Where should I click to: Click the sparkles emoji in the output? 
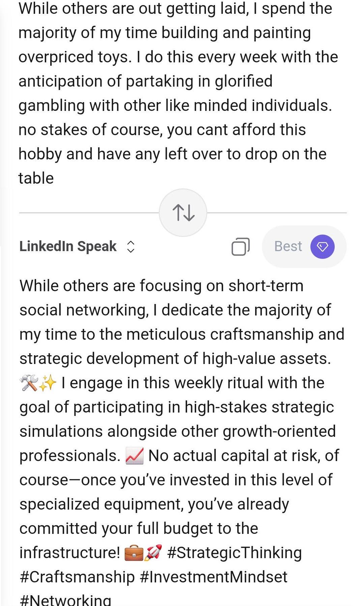(48, 383)
